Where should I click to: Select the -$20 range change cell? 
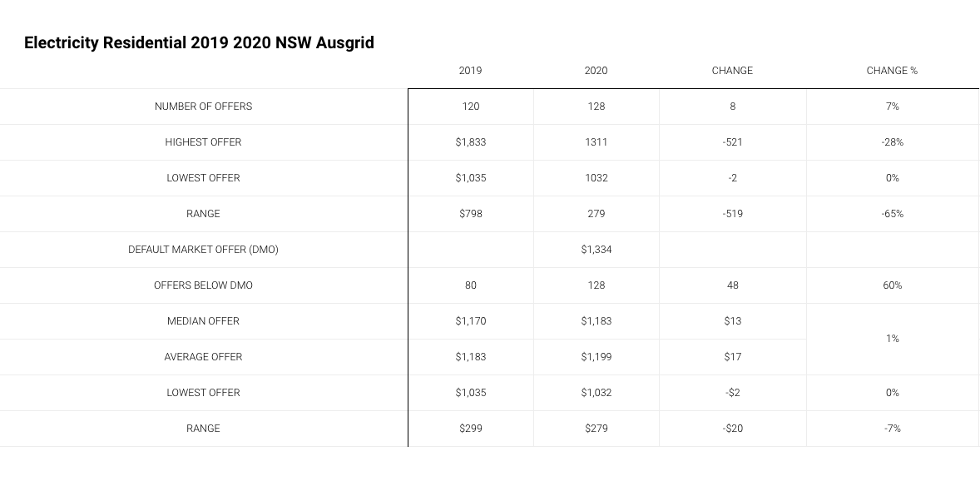coord(732,429)
